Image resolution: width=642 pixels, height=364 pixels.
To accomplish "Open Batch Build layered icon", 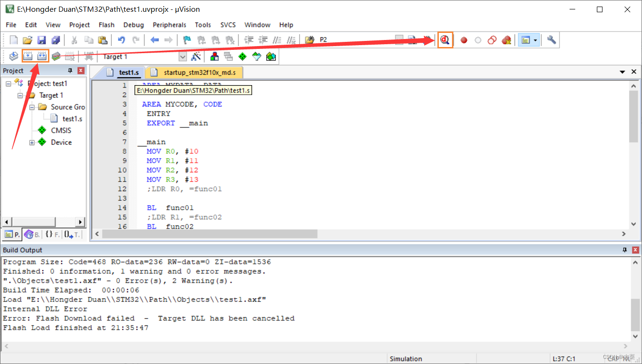I will tap(56, 56).
